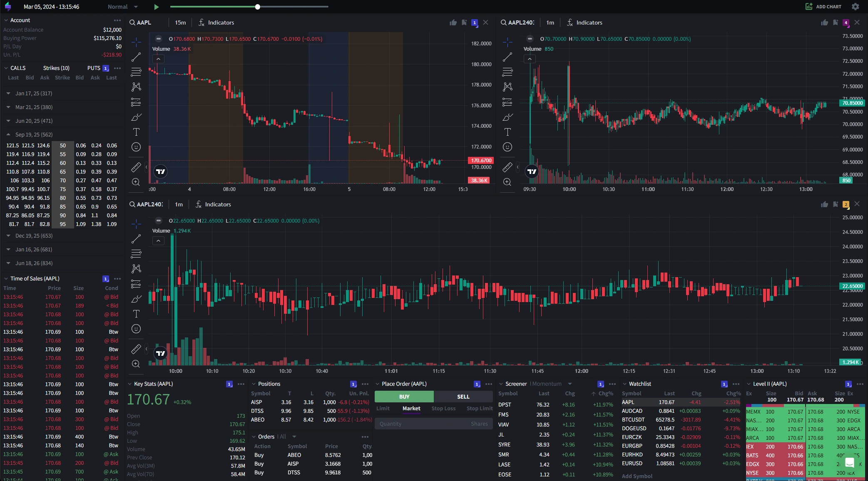
Task: Select zoom-in tool in AAPL 15m chart
Action: click(x=136, y=182)
